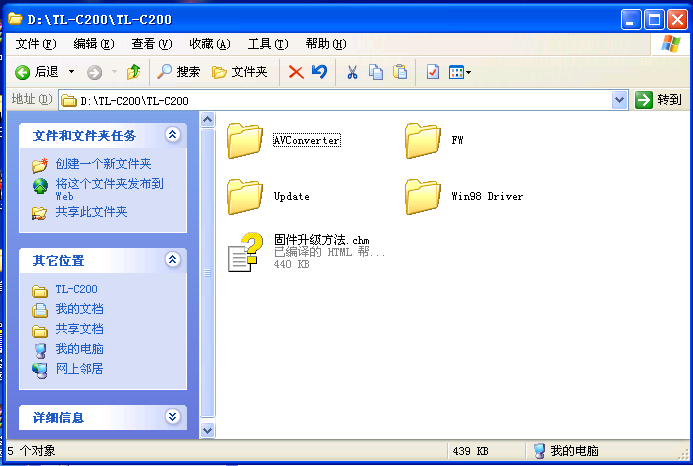Click the green Back arrow icon
This screenshot has width=693, height=466.
(x=23, y=72)
